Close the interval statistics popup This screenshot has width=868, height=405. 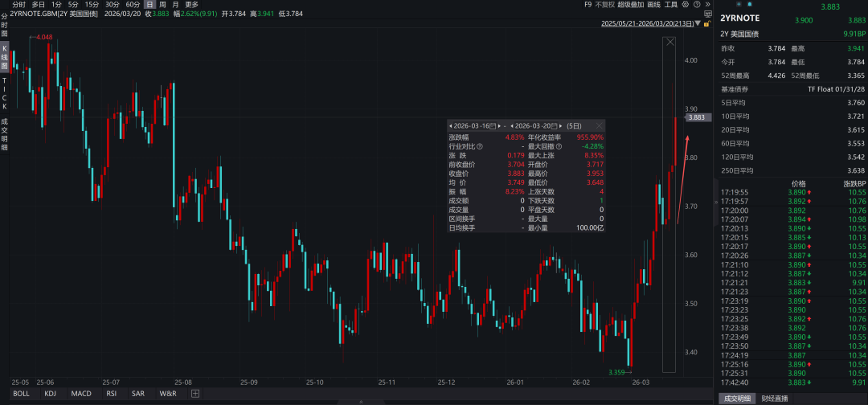[599, 126]
